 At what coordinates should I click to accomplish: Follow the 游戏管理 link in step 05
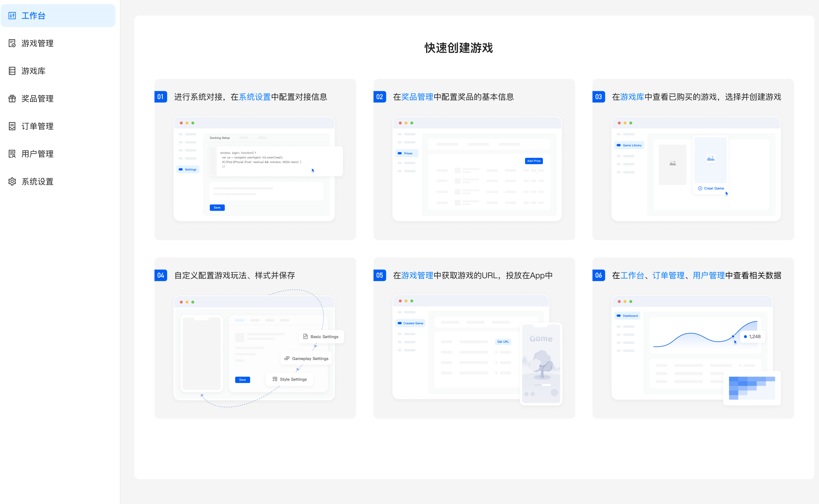click(x=417, y=276)
